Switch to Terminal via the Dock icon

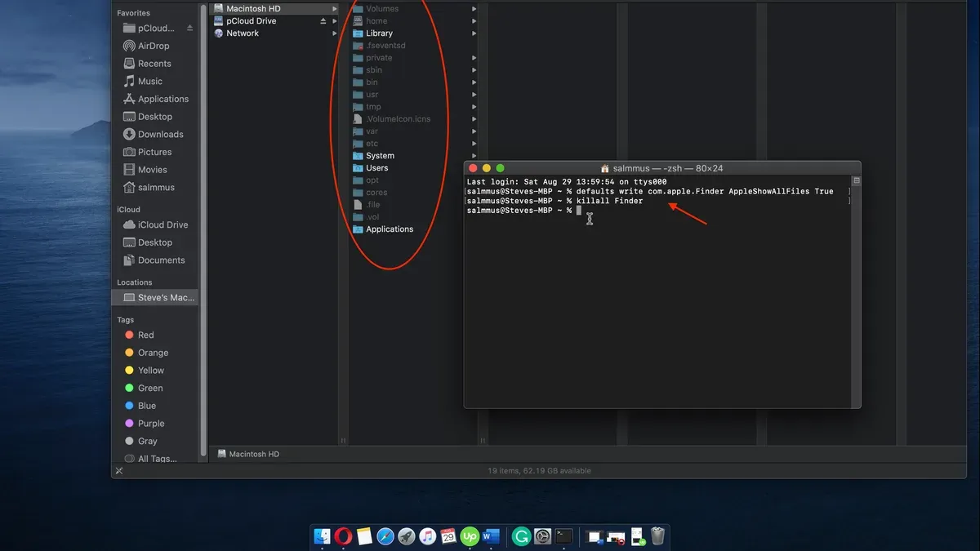tap(563, 536)
